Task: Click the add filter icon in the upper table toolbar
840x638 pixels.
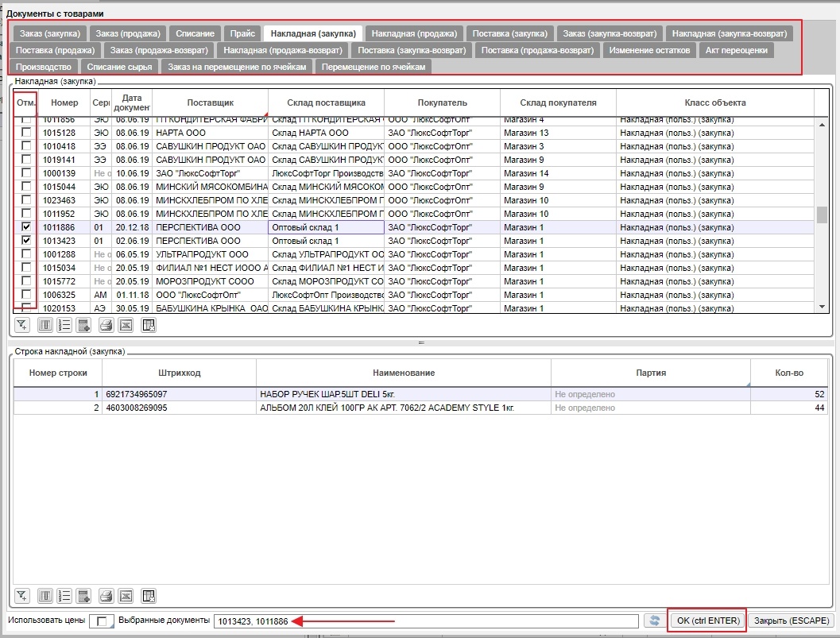Action: (22, 324)
